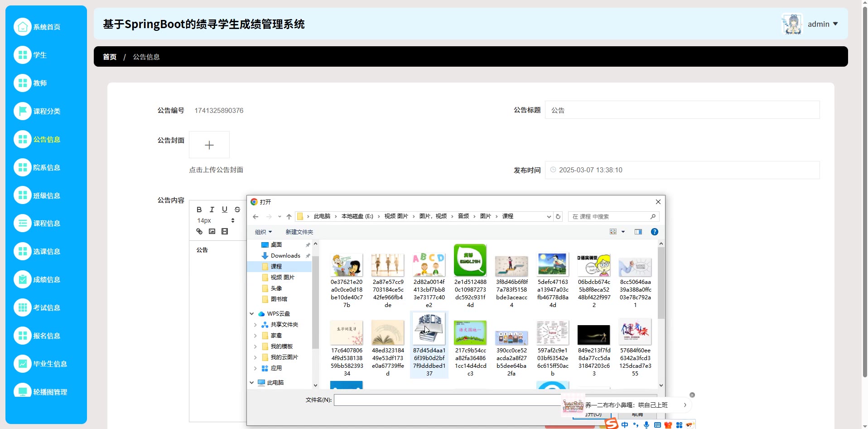868x429 pixels.
Task: Click the 首页 breadcrumb link
Action: pyautogui.click(x=110, y=57)
